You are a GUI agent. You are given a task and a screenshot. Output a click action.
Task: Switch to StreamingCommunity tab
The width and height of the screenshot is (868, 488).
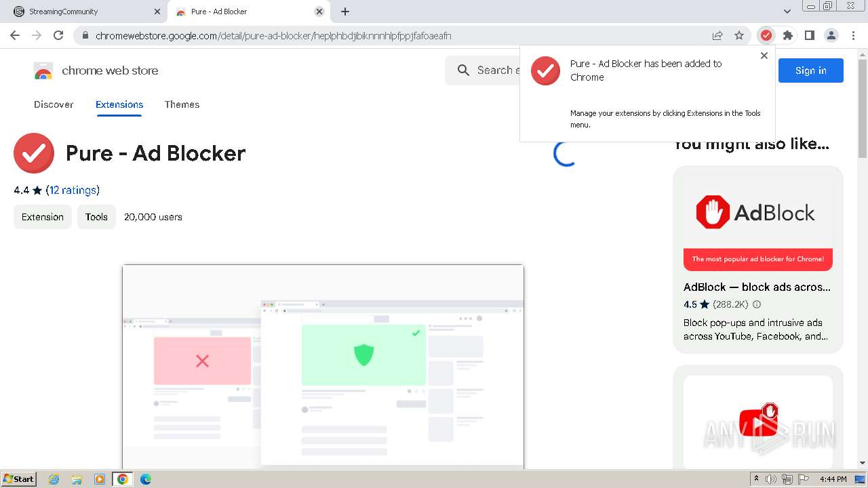83,12
